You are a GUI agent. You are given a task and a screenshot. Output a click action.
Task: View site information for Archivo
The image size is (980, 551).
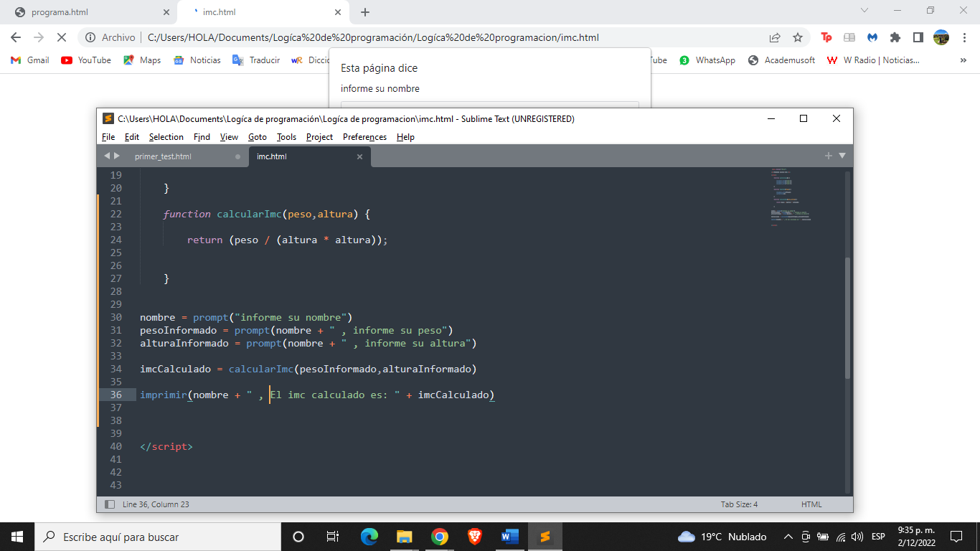click(x=110, y=37)
